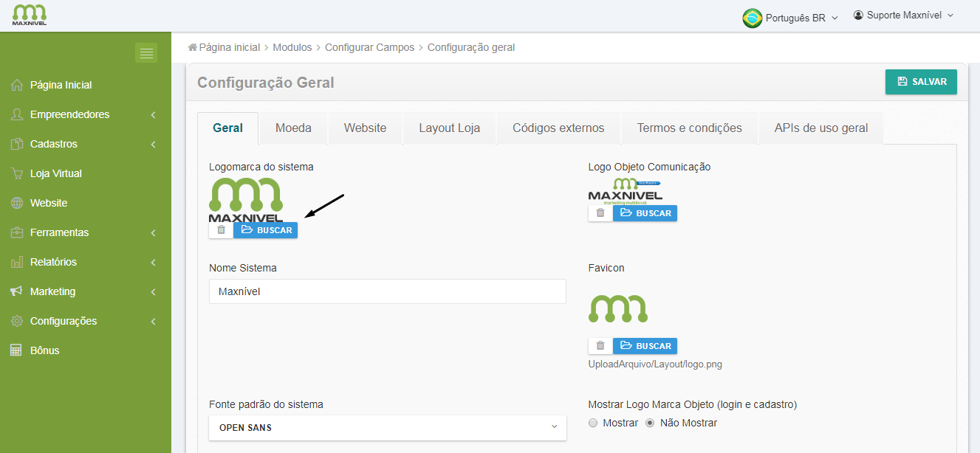Click the Nome Sistema text field
The height and width of the screenshot is (453, 980).
point(388,291)
